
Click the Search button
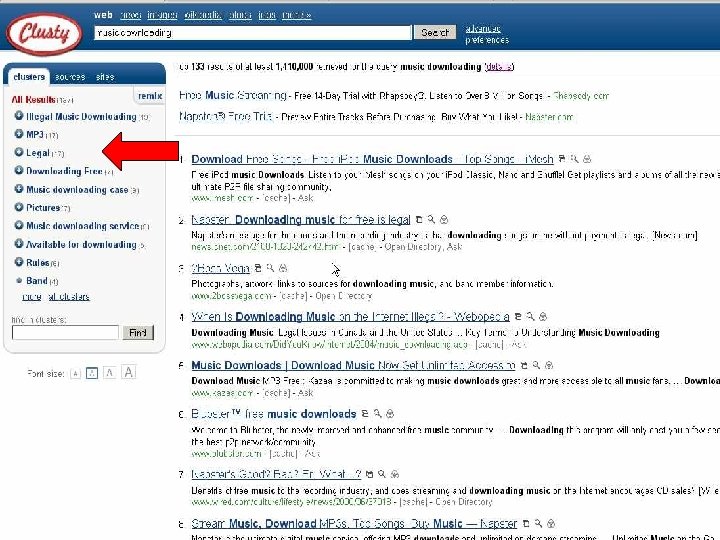435,33
